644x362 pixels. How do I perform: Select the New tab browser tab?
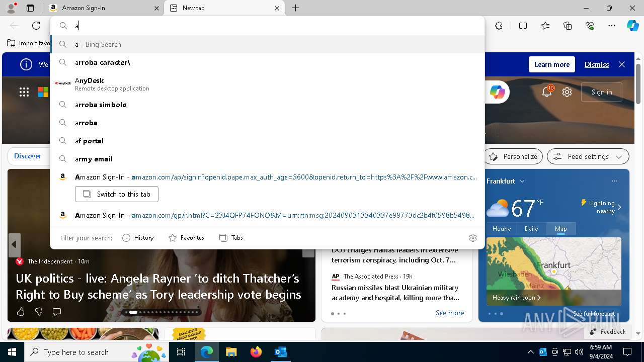pyautogui.click(x=224, y=8)
